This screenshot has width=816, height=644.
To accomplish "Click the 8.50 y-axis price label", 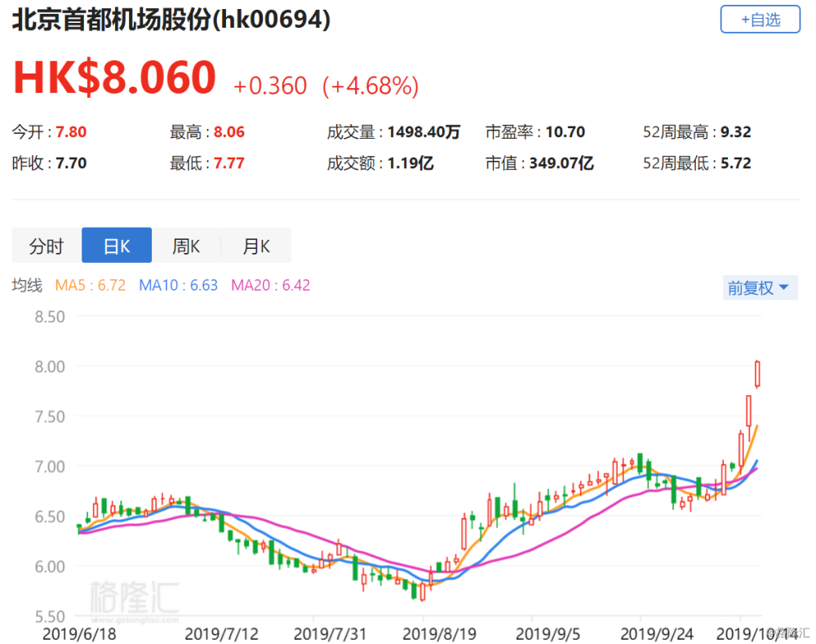I will coord(50,317).
